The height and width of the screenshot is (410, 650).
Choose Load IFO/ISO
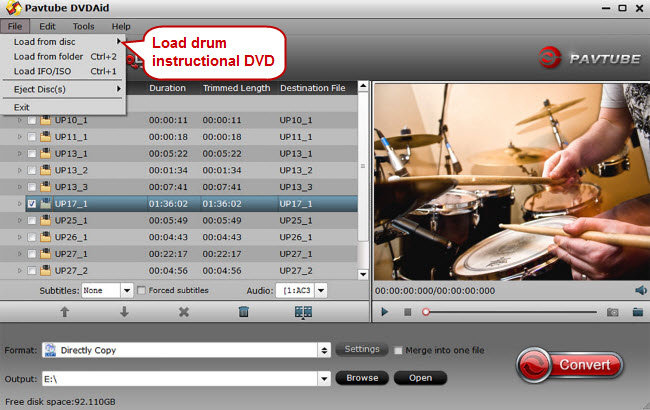[x=63, y=71]
